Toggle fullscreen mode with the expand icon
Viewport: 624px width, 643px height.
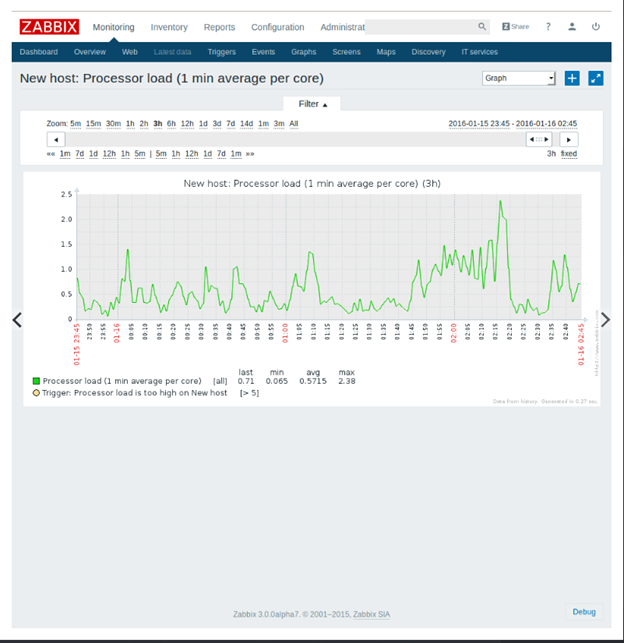(596, 78)
